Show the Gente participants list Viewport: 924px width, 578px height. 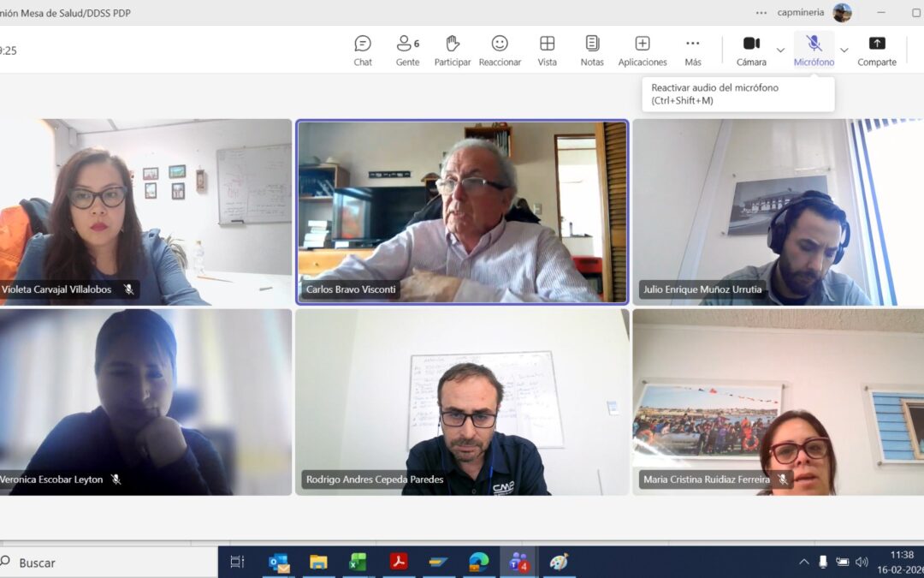tap(407, 50)
